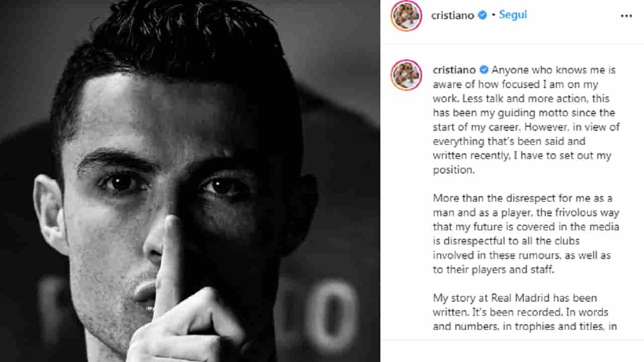The width and height of the screenshot is (644, 362).
Task: Open the profile avatar in post header
Action: tap(407, 16)
